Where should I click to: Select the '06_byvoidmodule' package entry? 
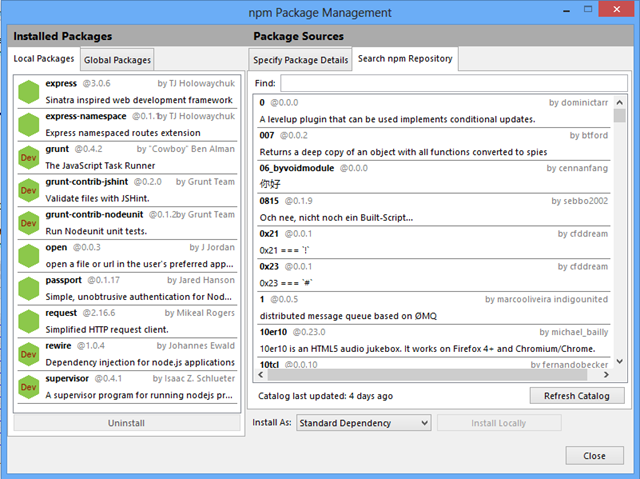pyautogui.click(x=433, y=176)
